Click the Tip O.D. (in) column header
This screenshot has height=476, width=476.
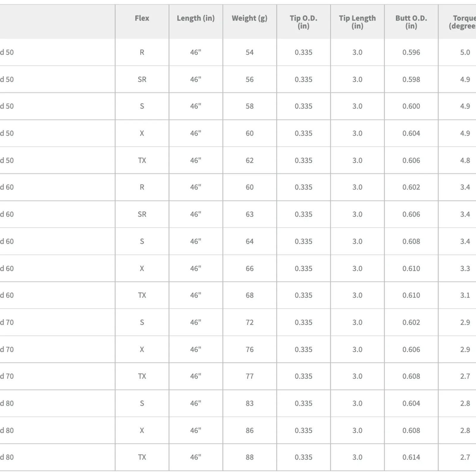[x=303, y=22]
